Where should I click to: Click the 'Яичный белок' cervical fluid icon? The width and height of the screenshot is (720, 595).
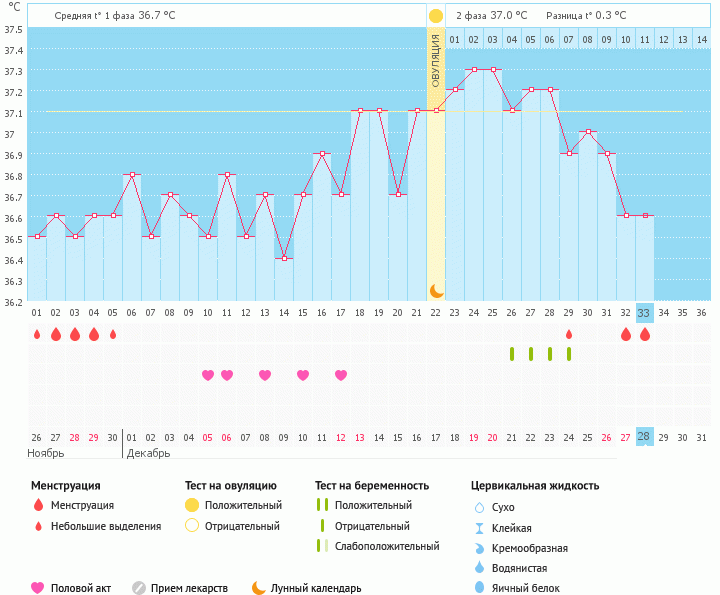[480, 588]
